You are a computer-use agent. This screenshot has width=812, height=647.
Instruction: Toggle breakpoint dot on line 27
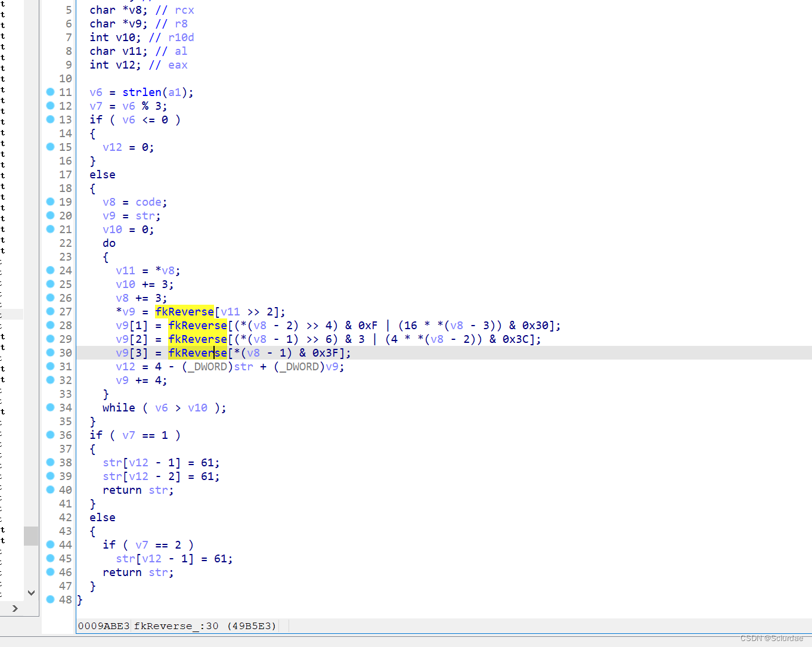tap(50, 311)
